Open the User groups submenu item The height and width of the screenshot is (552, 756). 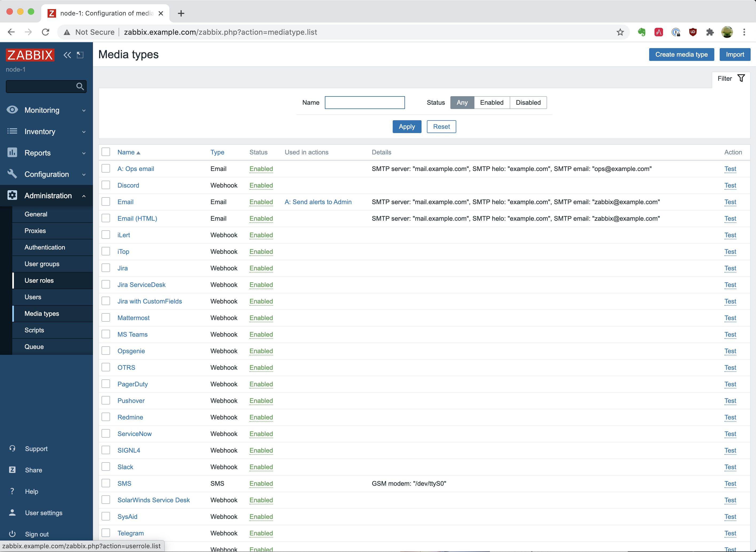[42, 264]
